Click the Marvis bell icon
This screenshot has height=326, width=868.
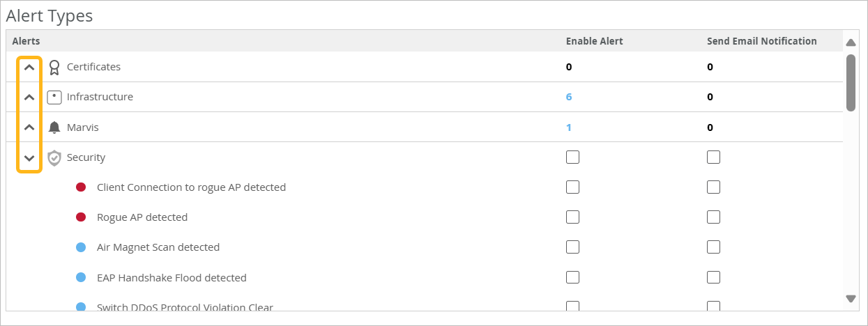(54, 127)
